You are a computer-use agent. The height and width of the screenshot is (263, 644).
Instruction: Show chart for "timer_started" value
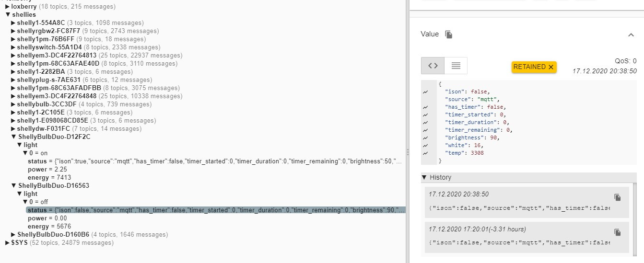[x=425, y=114]
